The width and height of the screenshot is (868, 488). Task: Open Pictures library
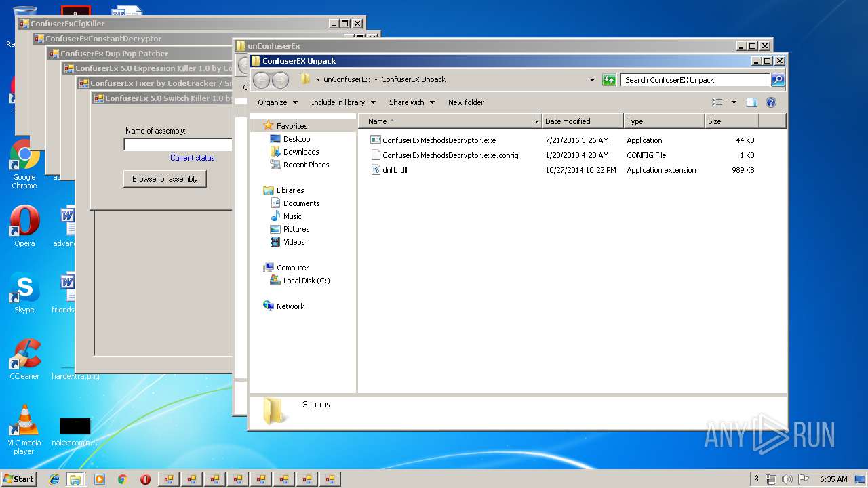pyautogui.click(x=296, y=229)
